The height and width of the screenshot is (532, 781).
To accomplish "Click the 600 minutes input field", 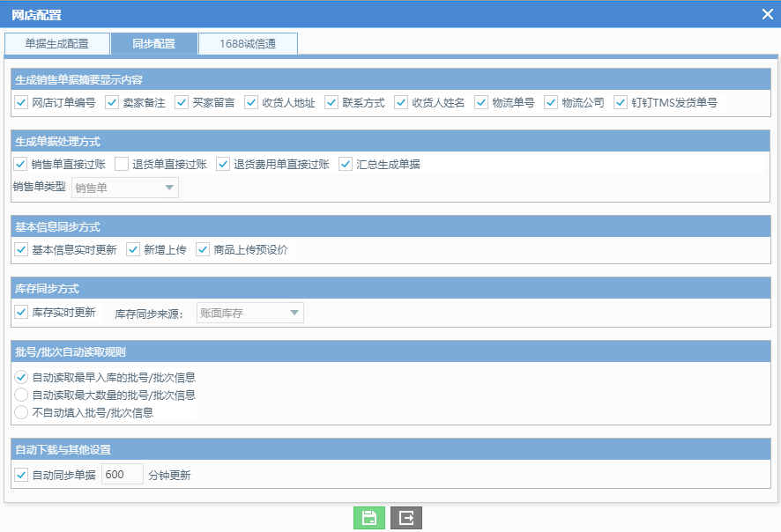I will coord(123,474).
